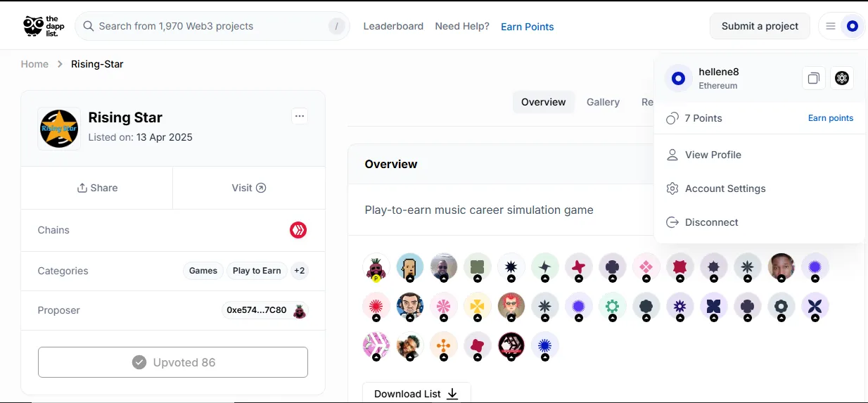Click the orange dots upvoter avatar
The image size is (868, 403).
click(x=444, y=345)
